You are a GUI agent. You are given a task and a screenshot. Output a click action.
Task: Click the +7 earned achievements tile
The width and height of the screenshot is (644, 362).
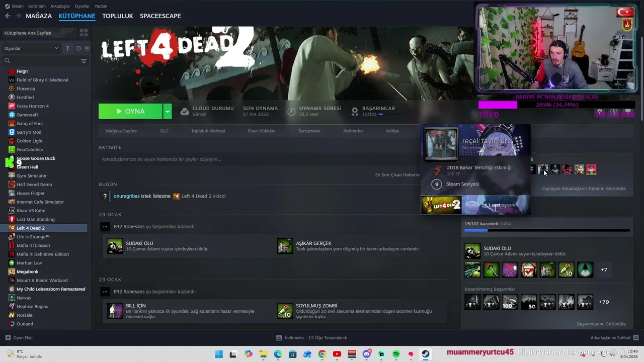(604, 270)
